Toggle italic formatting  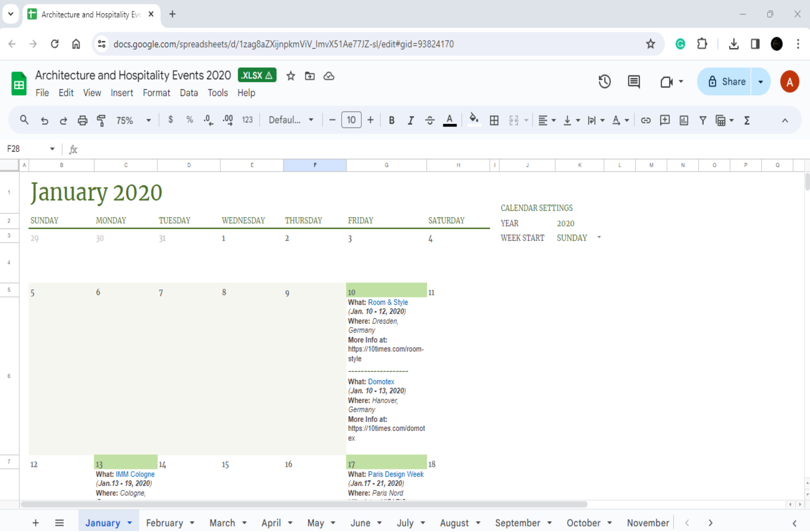tap(411, 120)
